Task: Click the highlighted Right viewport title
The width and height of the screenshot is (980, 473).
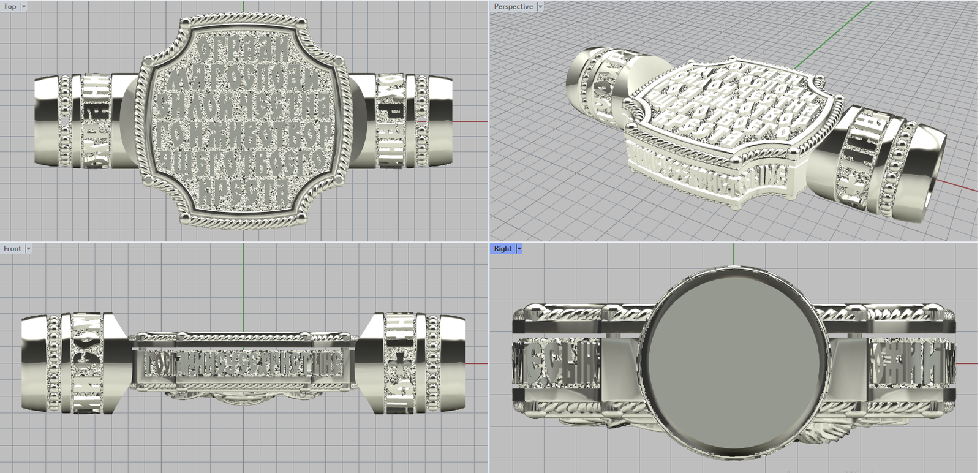Action: (x=503, y=249)
